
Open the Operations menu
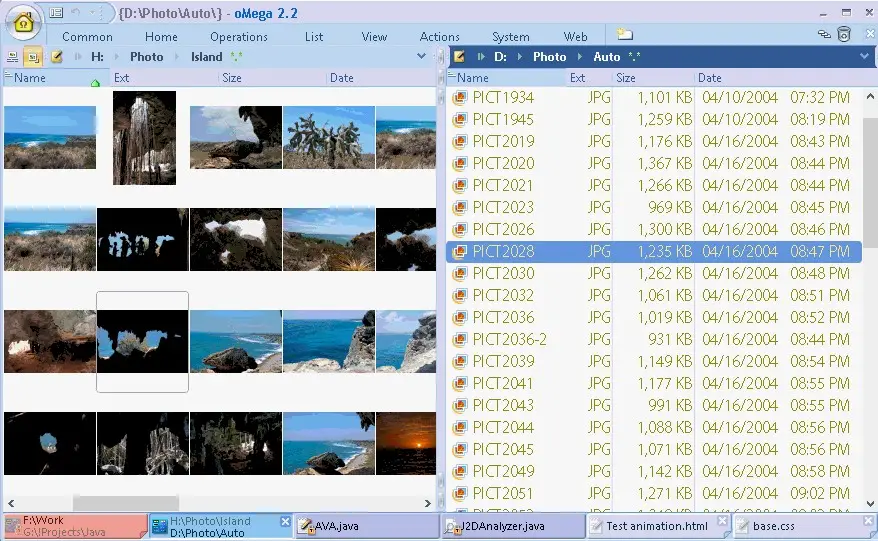(239, 37)
